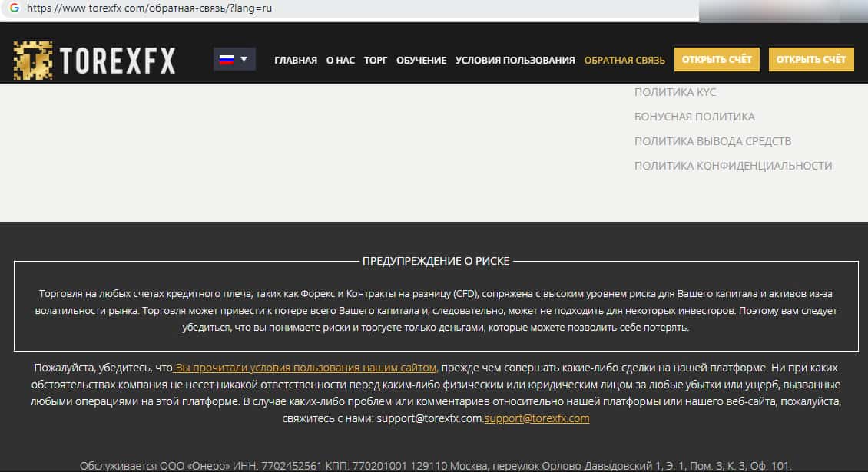
Task: Go to the ГЛАВНАЯ menu item
Action: pyautogui.click(x=296, y=61)
